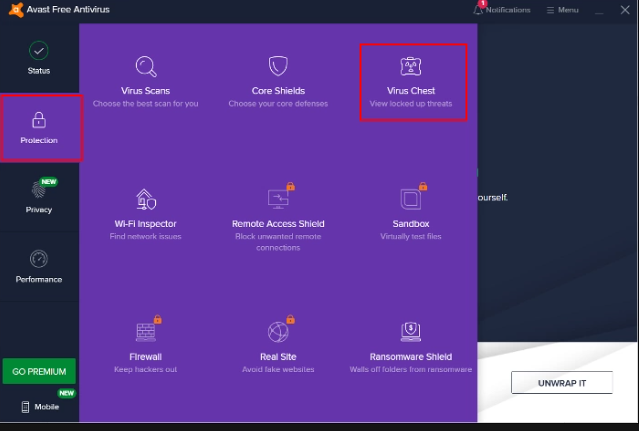Open the Menu text in title bar
This screenshot has height=431, width=639.
tap(568, 10)
